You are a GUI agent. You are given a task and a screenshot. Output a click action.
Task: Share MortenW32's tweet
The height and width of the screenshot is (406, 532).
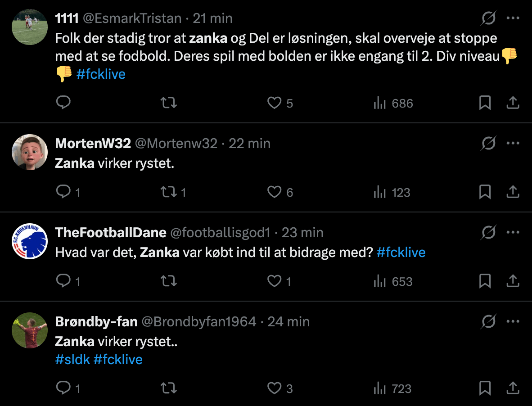pyautogui.click(x=513, y=192)
